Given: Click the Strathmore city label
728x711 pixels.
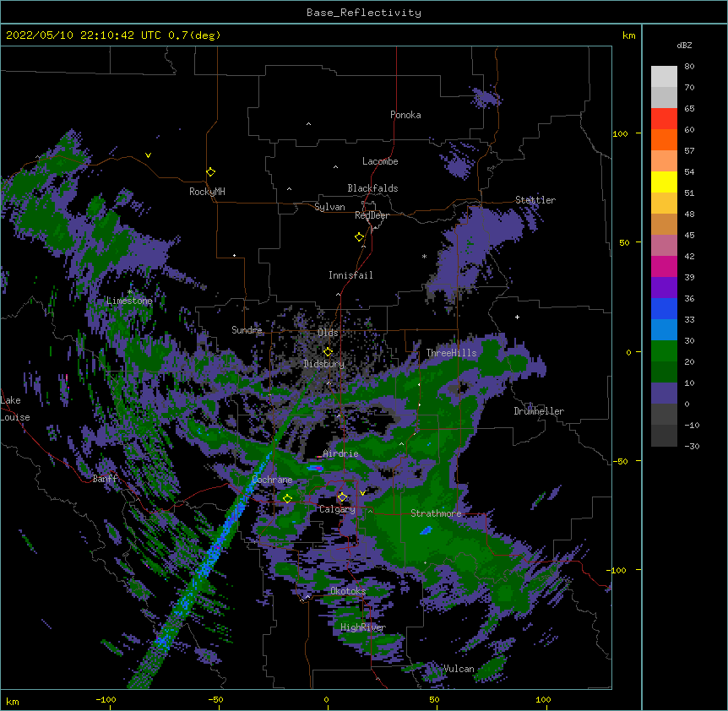Looking at the screenshot, I should [436, 513].
